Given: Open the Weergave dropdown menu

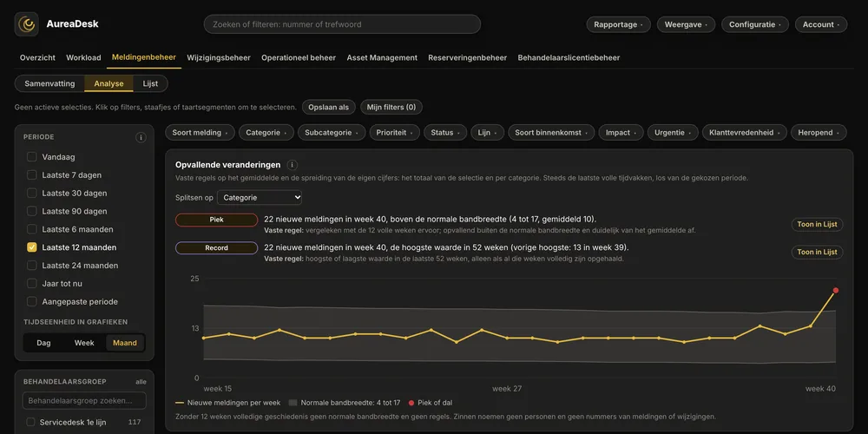Looking at the screenshot, I should click(686, 24).
